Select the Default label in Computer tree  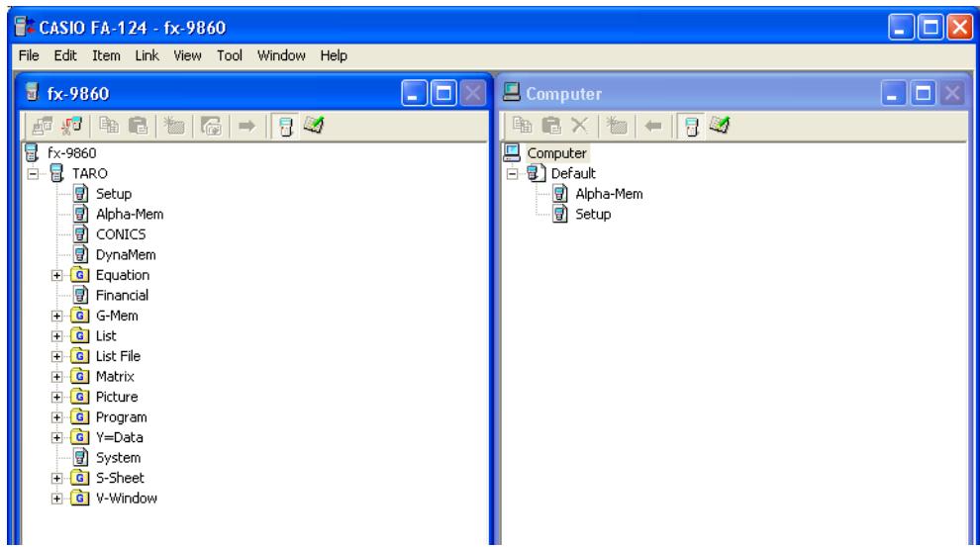[x=573, y=173]
